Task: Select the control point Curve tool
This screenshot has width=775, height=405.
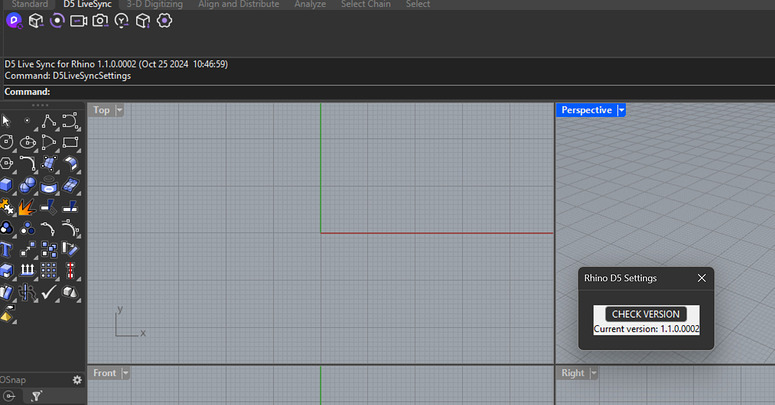Action: 70,121
